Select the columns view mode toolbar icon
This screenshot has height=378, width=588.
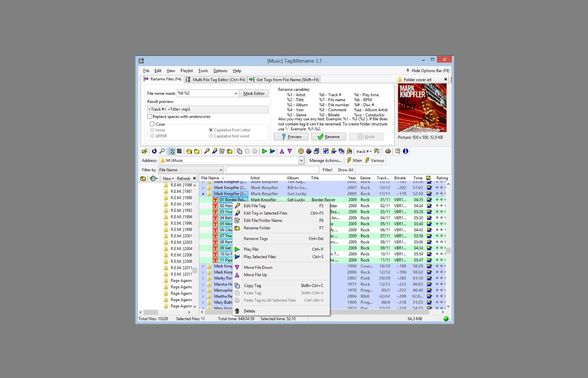tap(179, 151)
